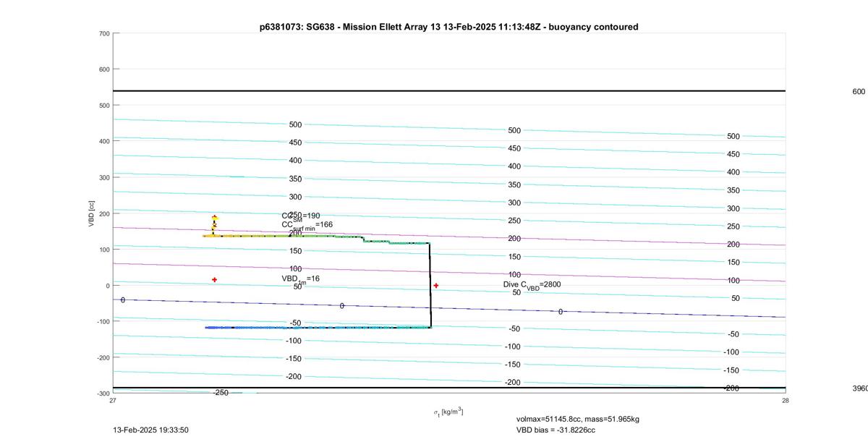Viewport: 868px width, 442px height.
Task: Select the 'VBD bias = -31.8226cc' text
Action: click(x=555, y=430)
